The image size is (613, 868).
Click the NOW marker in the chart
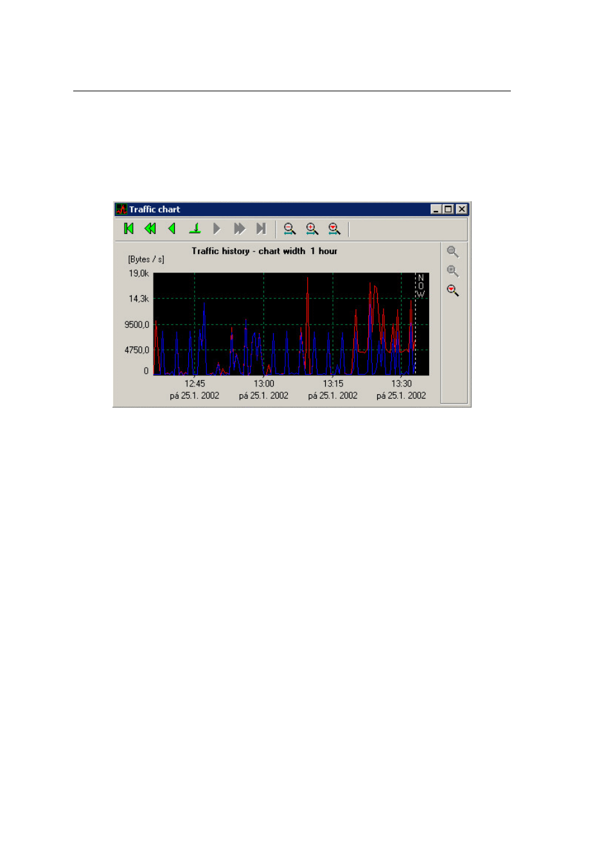420,286
